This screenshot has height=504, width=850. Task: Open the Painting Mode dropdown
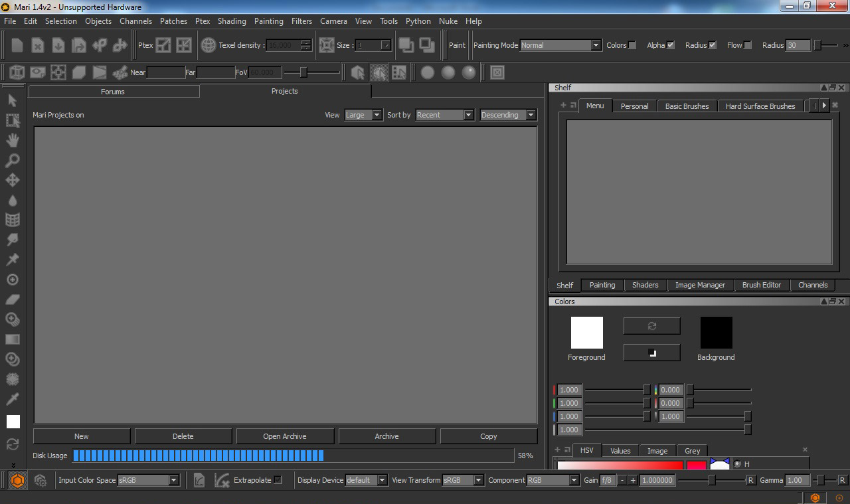[x=560, y=45]
